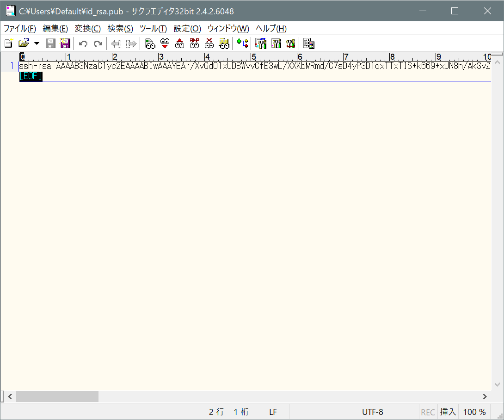This screenshot has height=420, width=504.
Task: Create a new file with the toolbar icon
Action: click(x=9, y=43)
